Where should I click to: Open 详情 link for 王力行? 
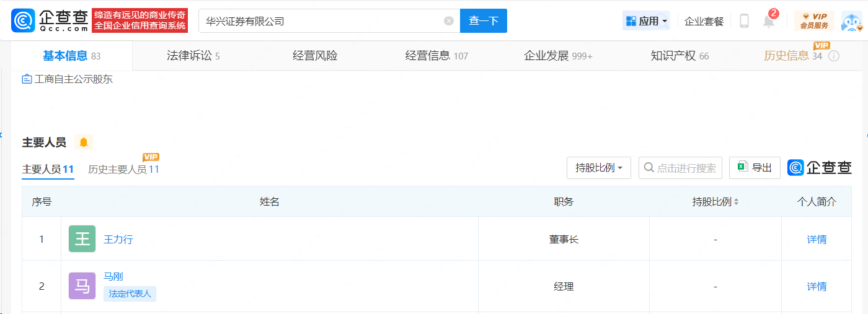817,239
